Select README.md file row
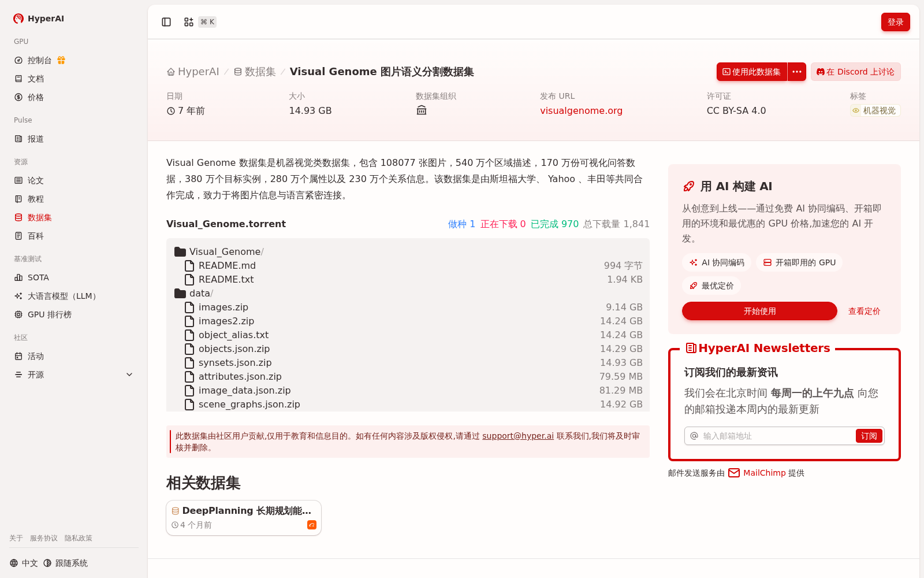 pyautogui.click(x=408, y=265)
